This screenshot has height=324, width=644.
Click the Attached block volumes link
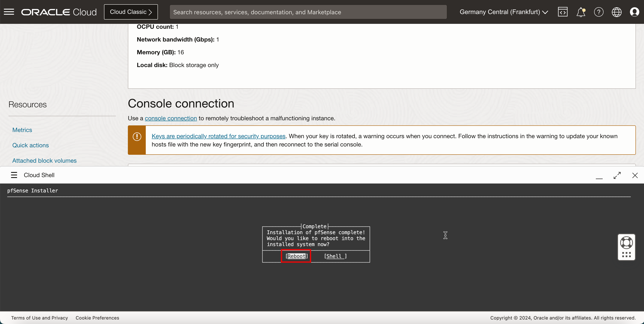44,160
